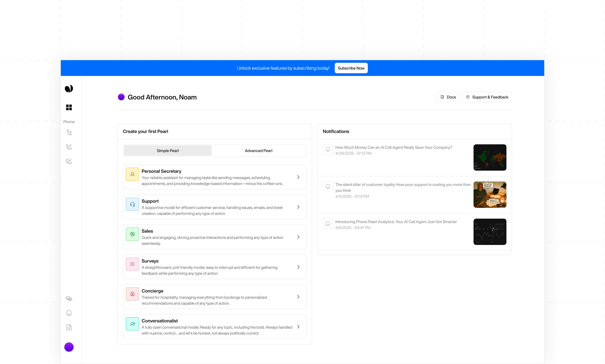Open the Conversationalist option via its chevron
Image resolution: width=605 pixels, height=364 pixels.
[x=298, y=327]
